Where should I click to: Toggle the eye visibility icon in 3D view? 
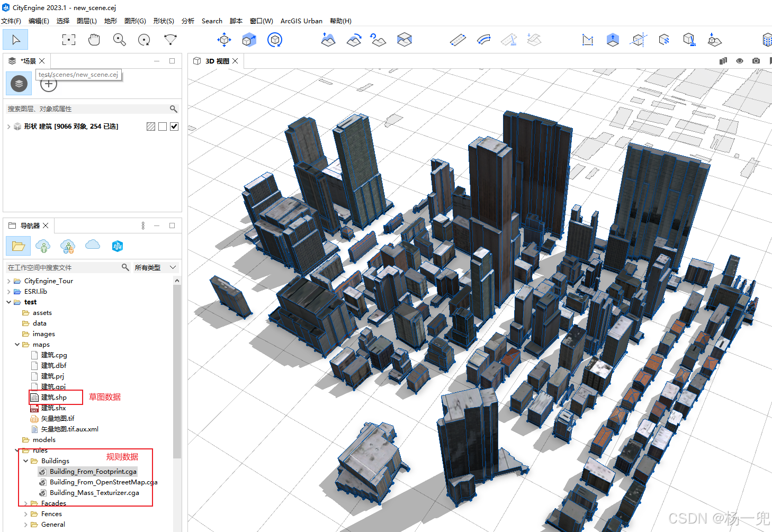tap(740, 61)
